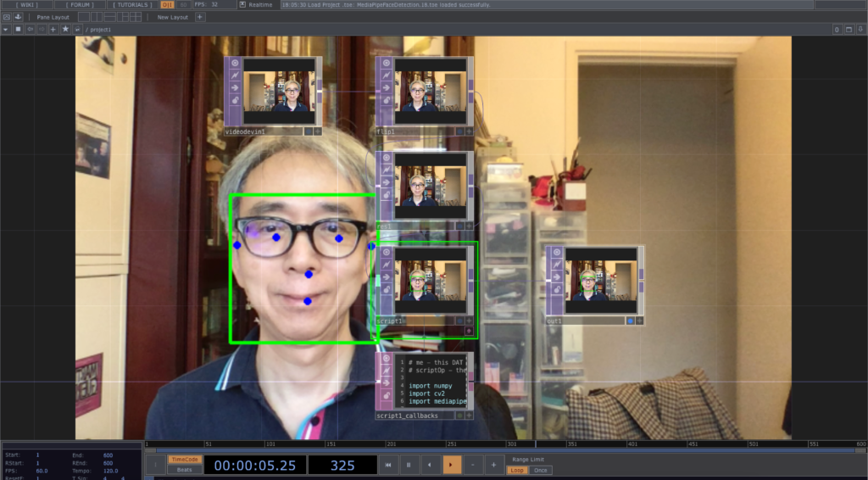Image resolution: width=868 pixels, height=480 pixels.
Task: Open the WIKI link
Action: click(x=26, y=4)
